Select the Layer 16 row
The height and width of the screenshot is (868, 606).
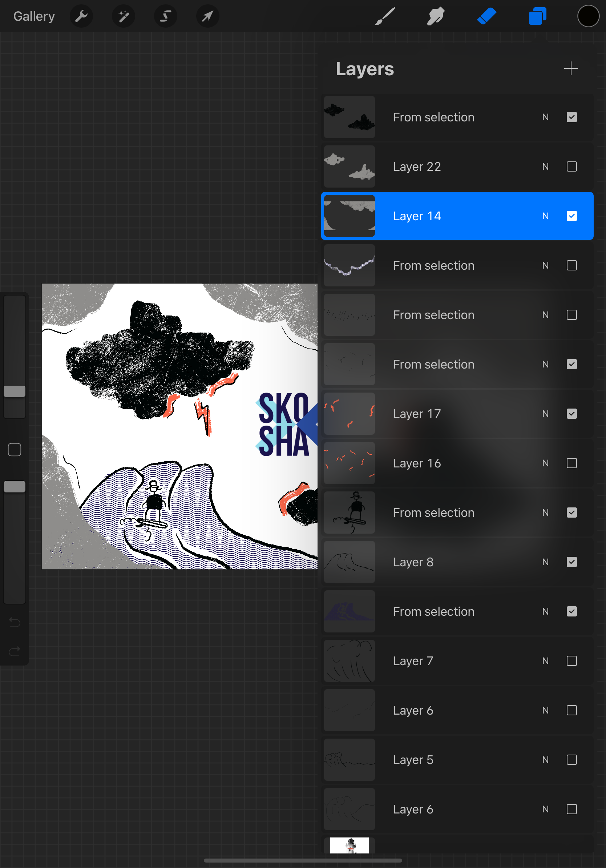tap(457, 463)
